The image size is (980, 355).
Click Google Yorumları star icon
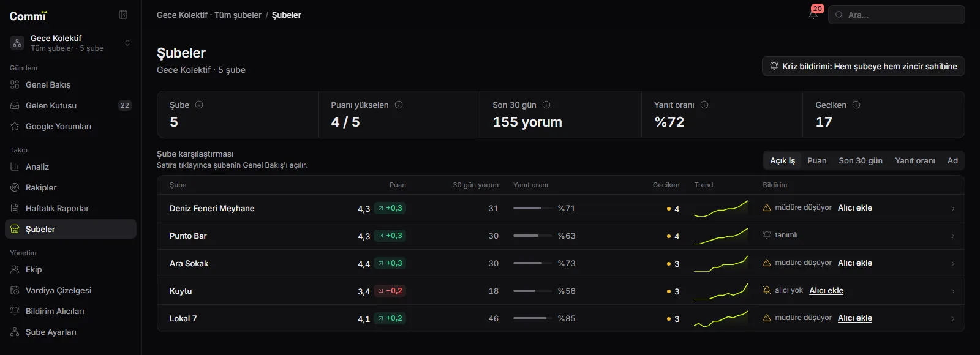pos(15,126)
